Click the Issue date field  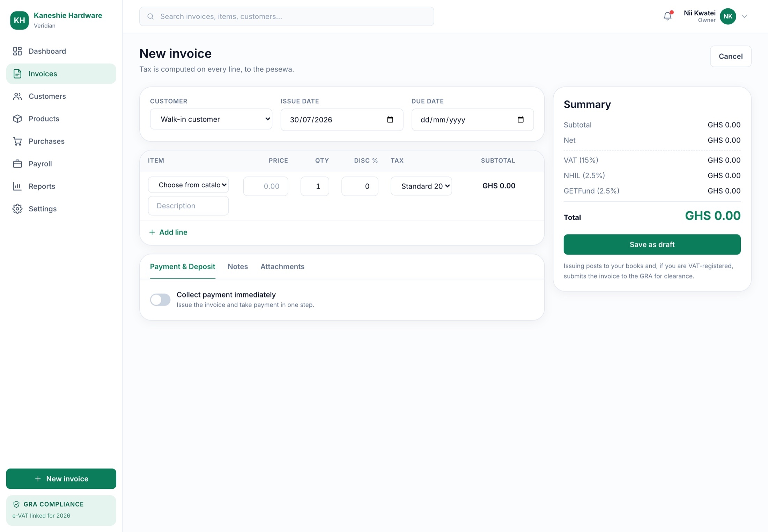[x=342, y=120]
